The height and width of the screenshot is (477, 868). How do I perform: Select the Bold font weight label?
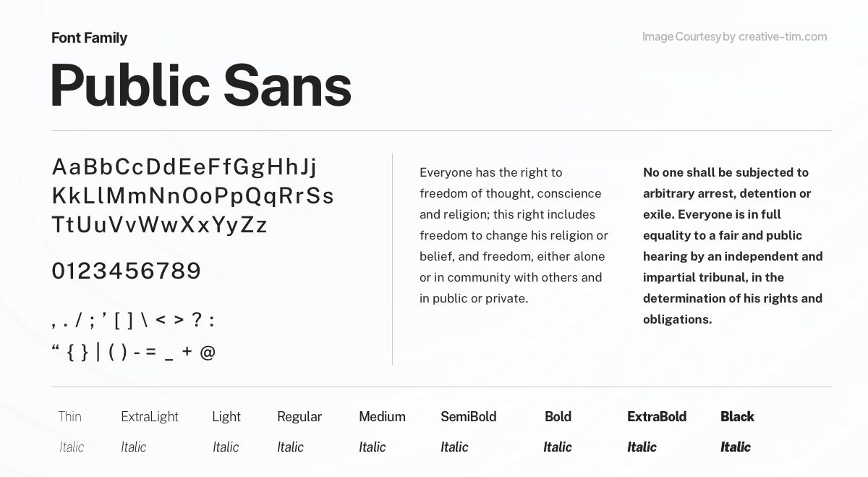coord(558,416)
